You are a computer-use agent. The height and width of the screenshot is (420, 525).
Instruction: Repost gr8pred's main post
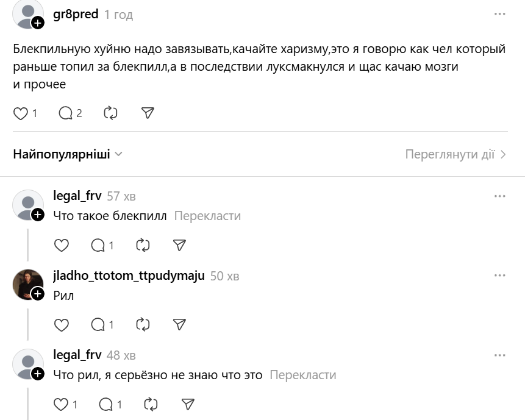coord(110,113)
